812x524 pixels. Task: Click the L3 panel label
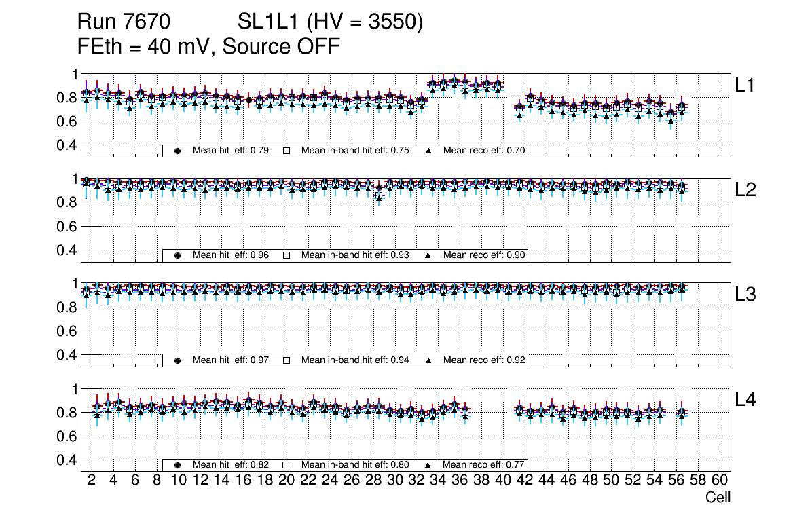pos(745,295)
